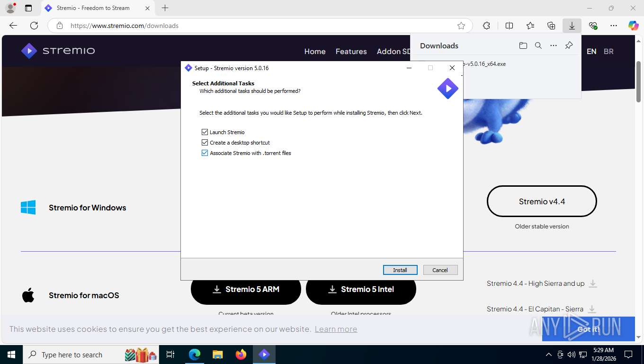This screenshot has height=364, width=644.
Task: Open the browser Extensions icon
Action: click(x=486, y=26)
